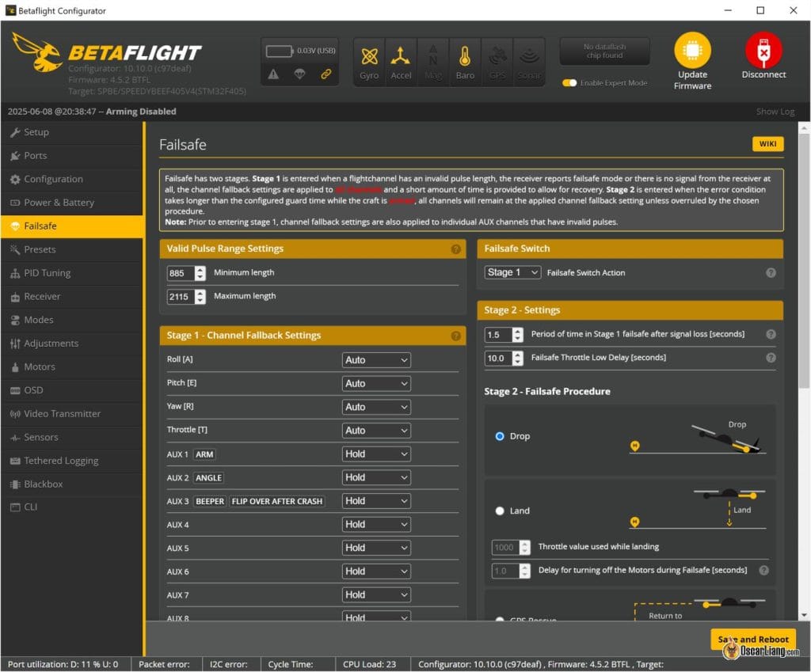
Task: Open the Presets tab
Action: (72, 249)
